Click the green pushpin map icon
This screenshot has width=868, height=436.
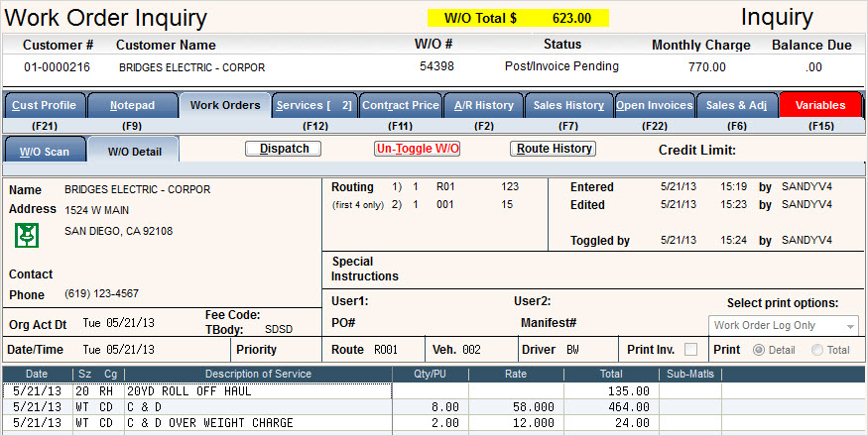[x=26, y=235]
